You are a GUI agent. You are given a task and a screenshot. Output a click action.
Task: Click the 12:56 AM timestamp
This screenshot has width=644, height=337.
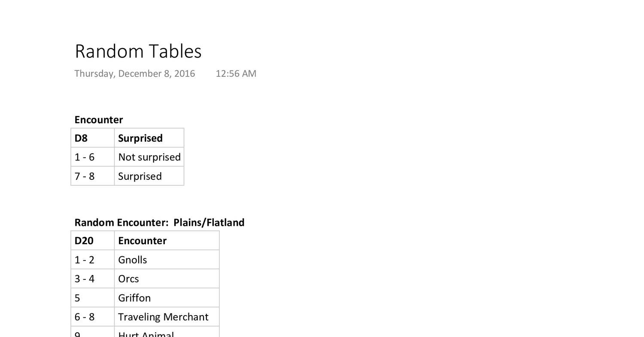pyautogui.click(x=236, y=73)
